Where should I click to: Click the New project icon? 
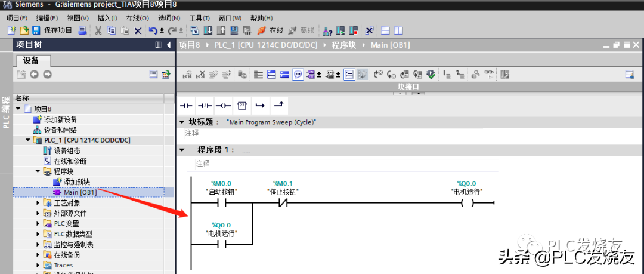click(x=13, y=30)
